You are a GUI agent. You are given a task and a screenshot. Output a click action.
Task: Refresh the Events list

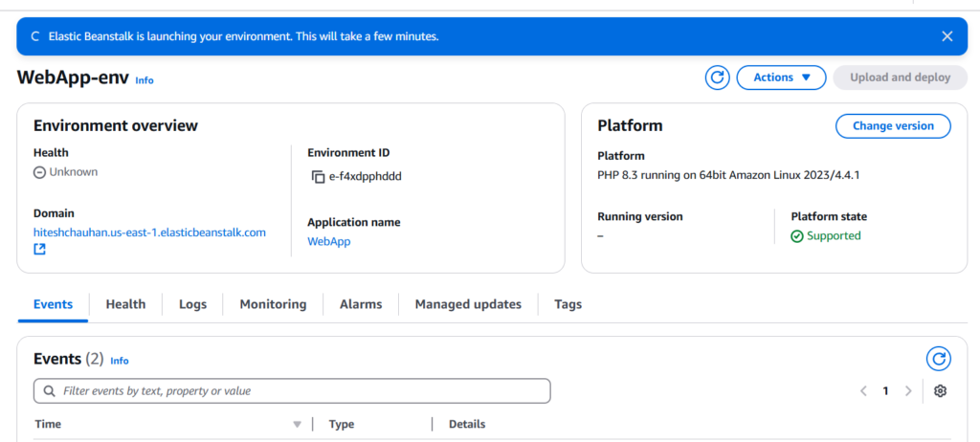939,359
